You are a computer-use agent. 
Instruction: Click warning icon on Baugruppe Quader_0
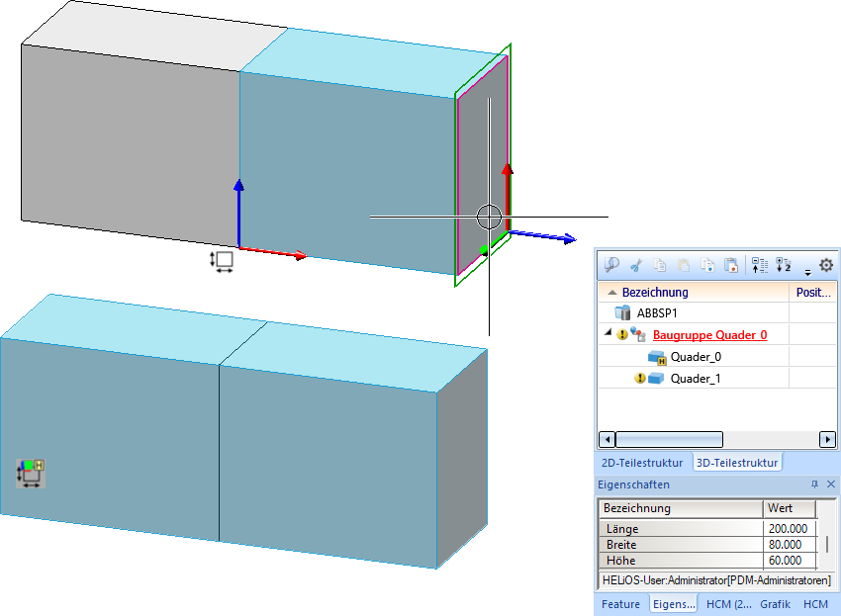621,334
